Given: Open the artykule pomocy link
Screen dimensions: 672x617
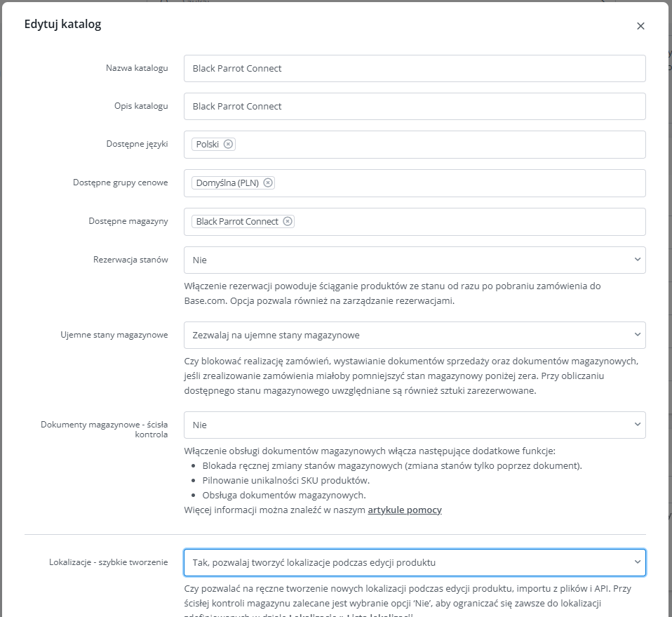Looking at the screenshot, I should [405, 510].
